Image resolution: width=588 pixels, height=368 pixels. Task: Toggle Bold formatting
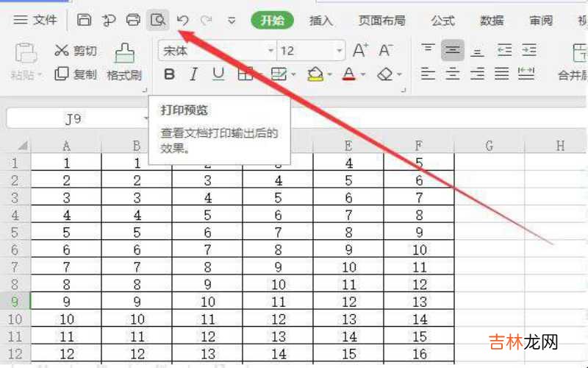click(x=170, y=74)
